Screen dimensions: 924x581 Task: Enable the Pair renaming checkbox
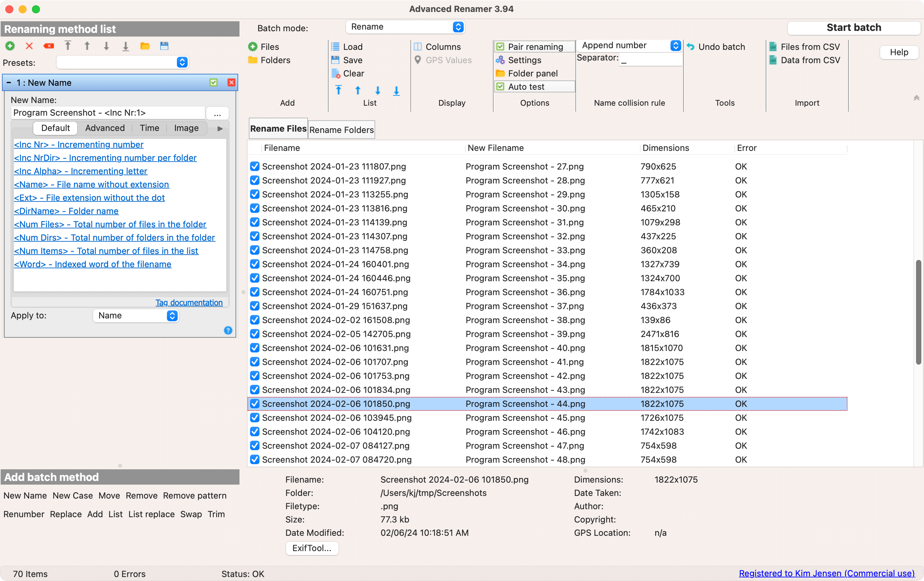point(500,46)
